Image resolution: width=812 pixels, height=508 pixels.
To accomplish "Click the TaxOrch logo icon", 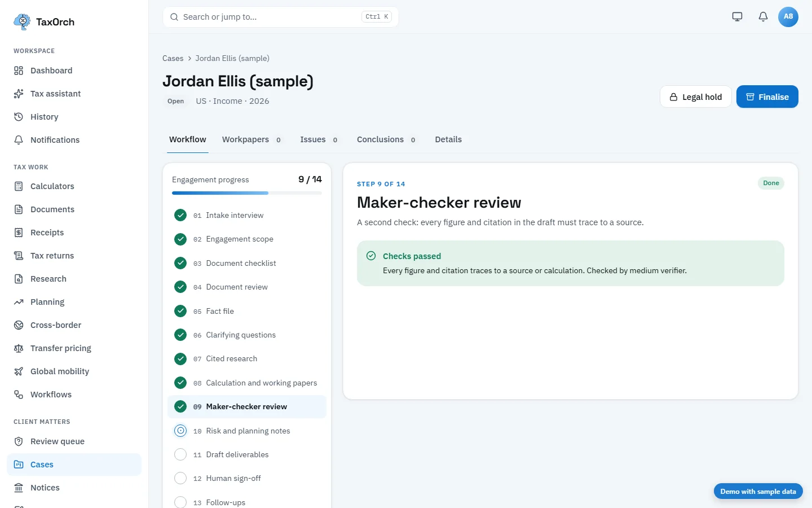I will [x=22, y=22].
